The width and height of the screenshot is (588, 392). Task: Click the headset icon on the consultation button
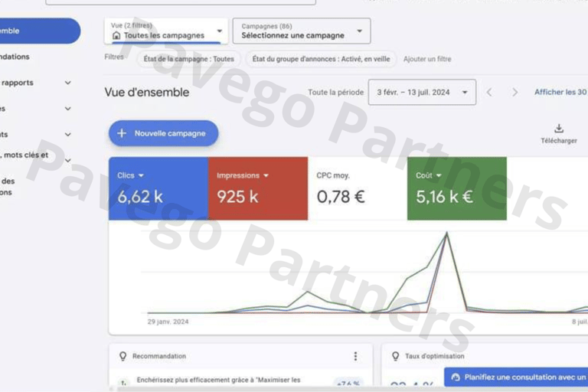pos(456,377)
